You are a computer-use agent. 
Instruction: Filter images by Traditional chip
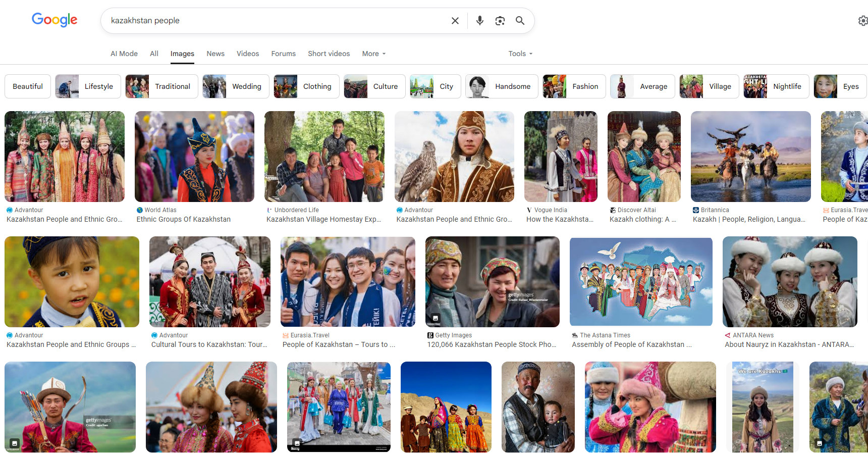tap(161, 86)
